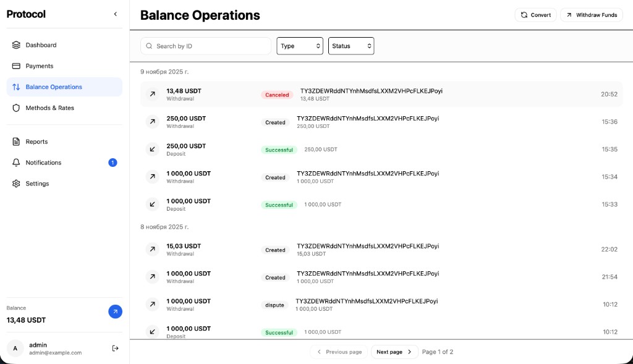Collapse the sidebar with the chevron
The height and width of the screenshot is (364, 633).
[115, 13]
